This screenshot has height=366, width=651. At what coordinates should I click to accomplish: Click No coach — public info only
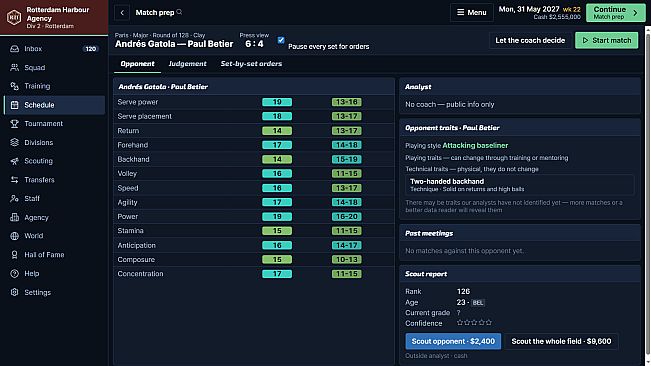450,105
